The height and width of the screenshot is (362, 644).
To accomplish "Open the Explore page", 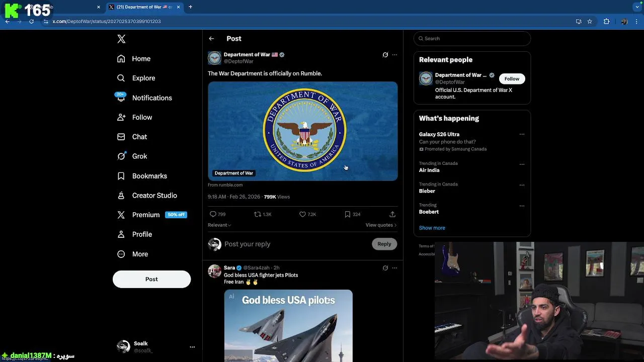I will tap(136, 78).
